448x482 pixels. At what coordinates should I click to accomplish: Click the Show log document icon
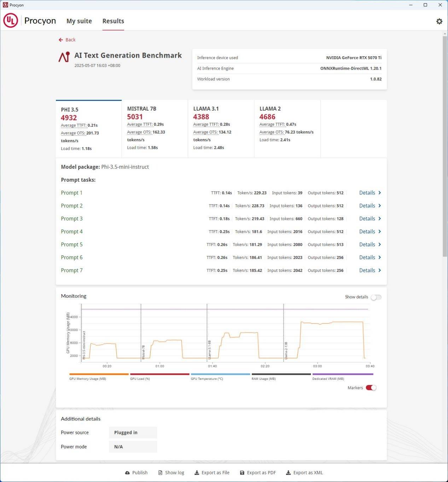pyautogui.click(x=160, y=473)
